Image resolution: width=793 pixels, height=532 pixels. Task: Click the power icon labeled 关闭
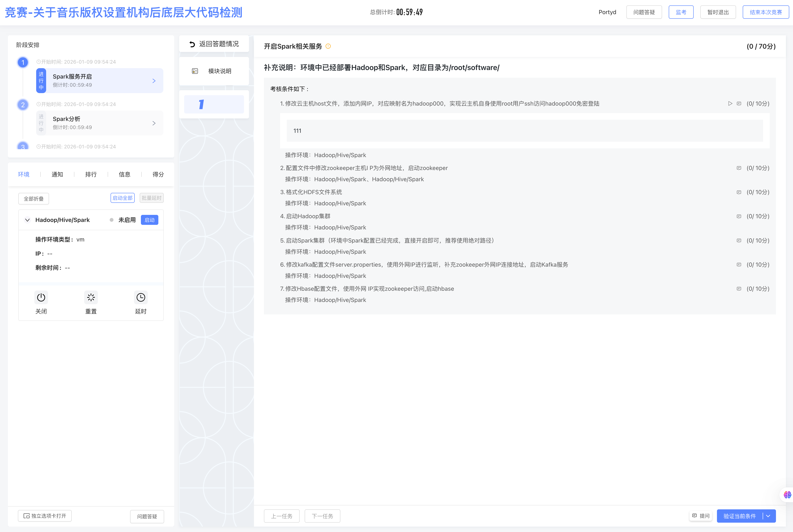coord(41,298)
